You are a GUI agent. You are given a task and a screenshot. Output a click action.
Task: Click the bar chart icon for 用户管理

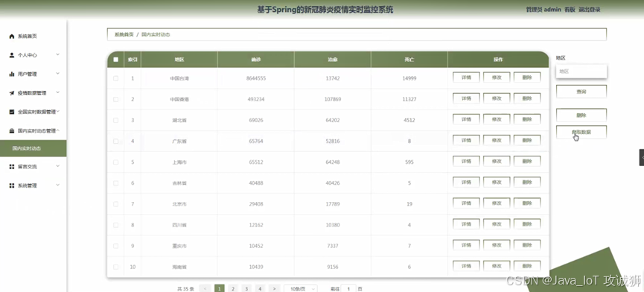pyautogui.click(x=11, y=74)
